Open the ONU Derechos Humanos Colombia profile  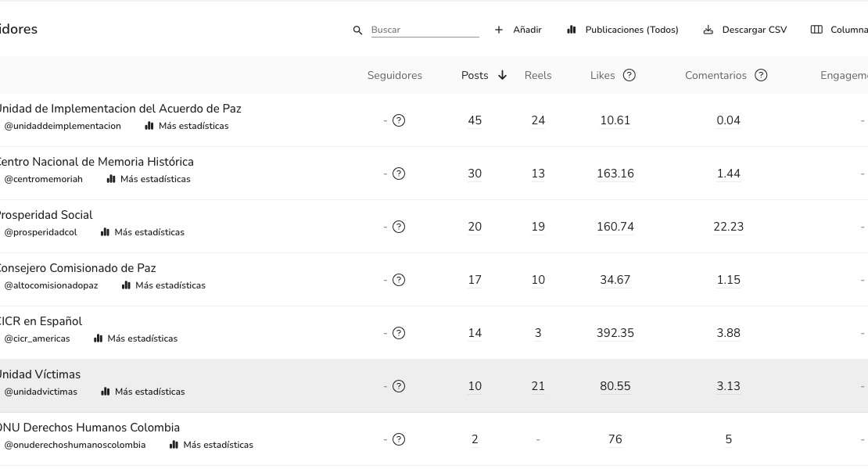90,427
